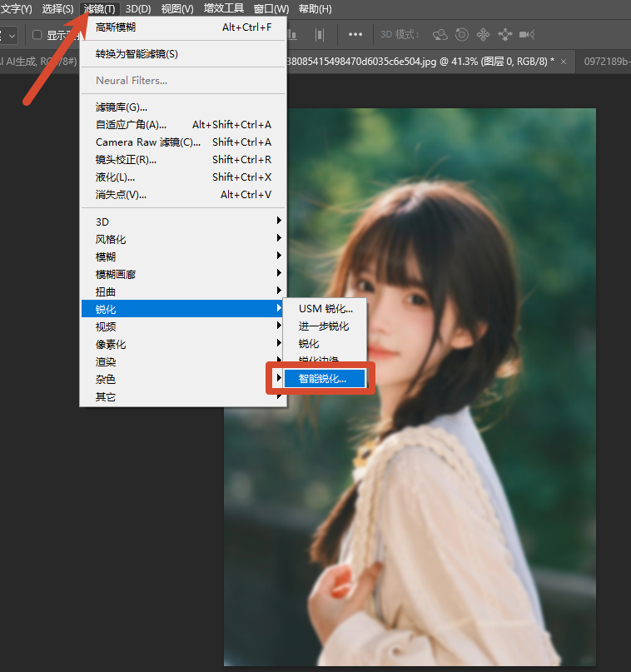631x672 pixels.
Task: Choose plain 锐化 in sharpen submenu
Action: (x=325, y=344)
